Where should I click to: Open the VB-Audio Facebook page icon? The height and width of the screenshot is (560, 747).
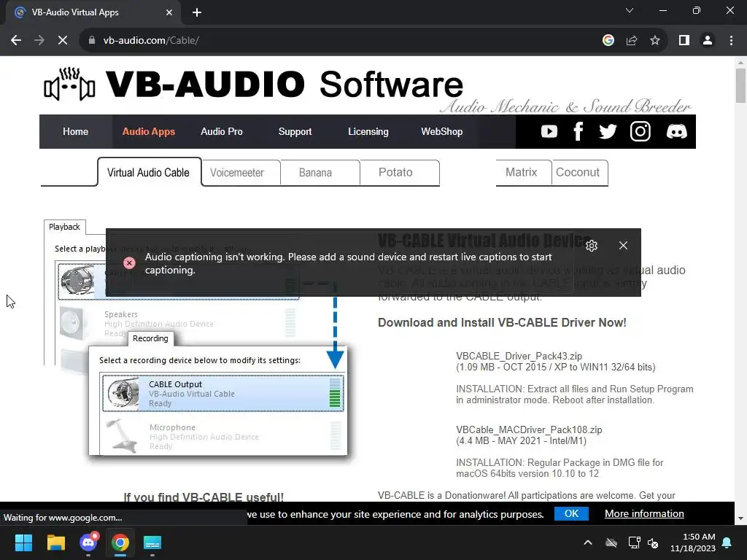(578, 131)
